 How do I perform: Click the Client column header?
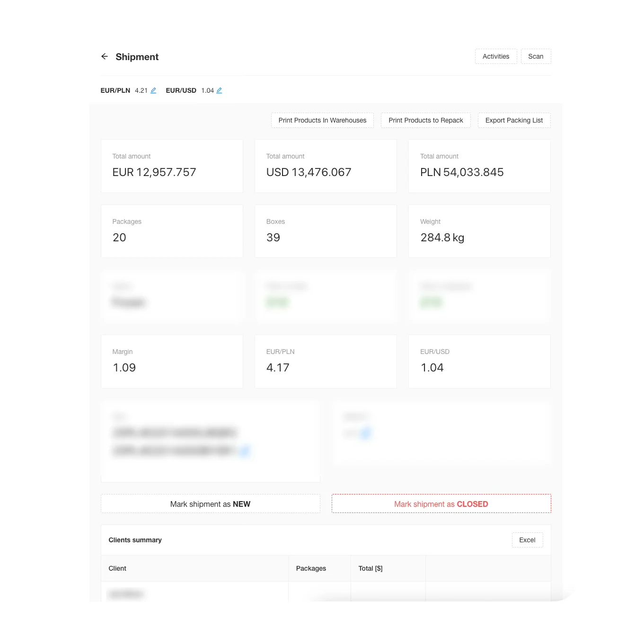pyautogui.click(x=117, y=568)
